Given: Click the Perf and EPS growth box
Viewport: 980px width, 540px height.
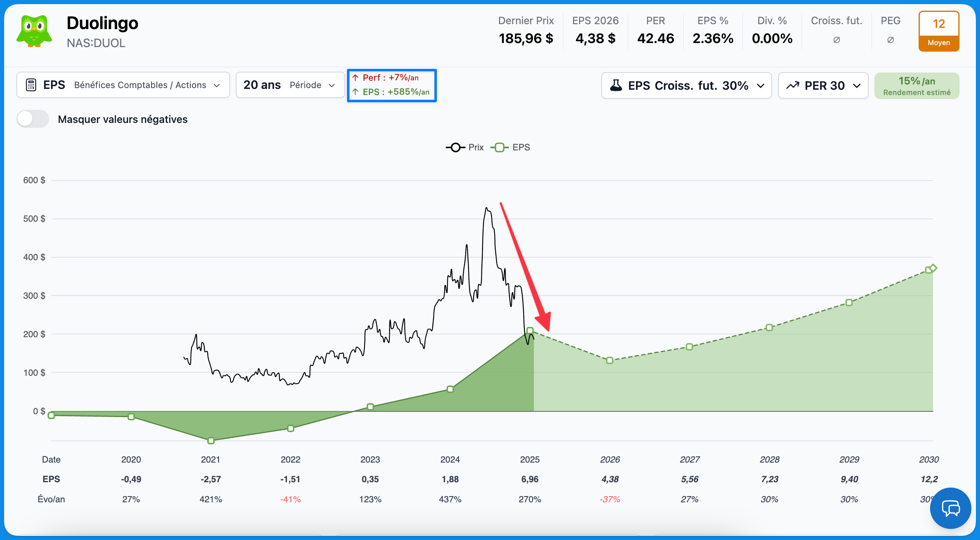Looking at the screenshot, I should pos(392,85).
